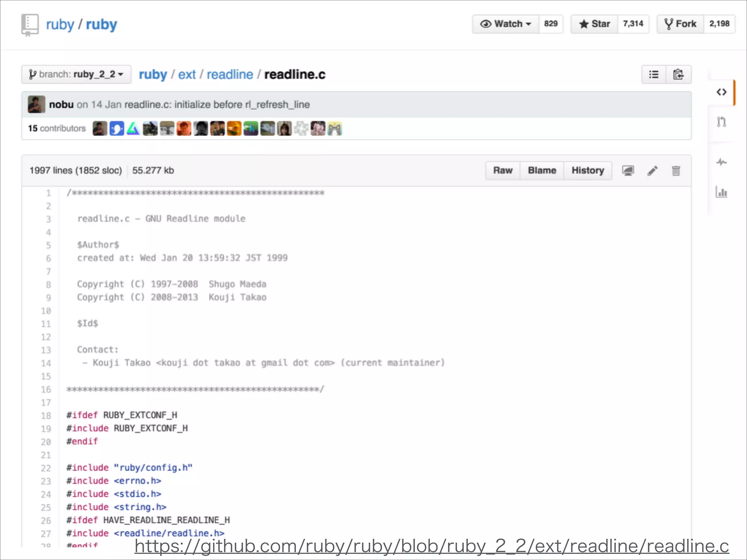Edit the file with pencil icon

(x=652, y=171)
